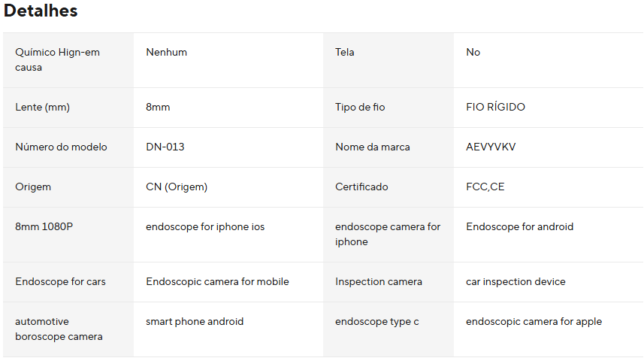Select the 'Lente (mm)' label
Screen dimensions: 644x361
[42, 107]
